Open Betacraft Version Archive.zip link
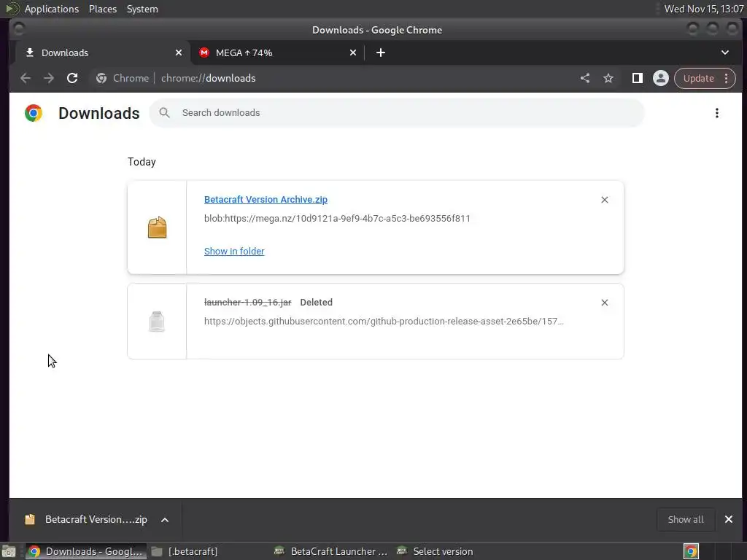Viewport: 747px width, 560px height. click(x=266, y=200)
